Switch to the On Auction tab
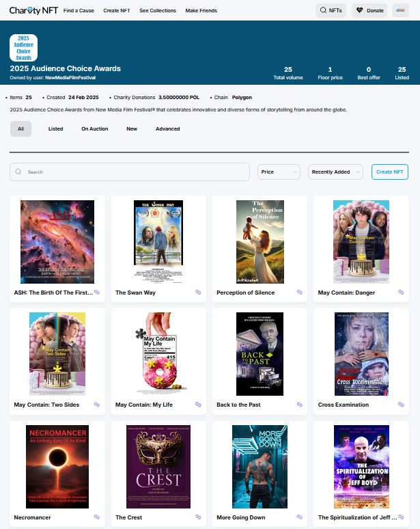This screenshot has height=529, width=420. coord(95,129)
